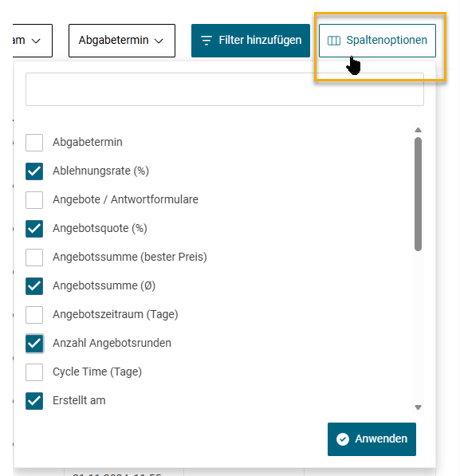Image resolution: width=460 pixels, height=476 pixels.
Task: Uncheck the Angebotsquote (%) option
Action: 34,229
